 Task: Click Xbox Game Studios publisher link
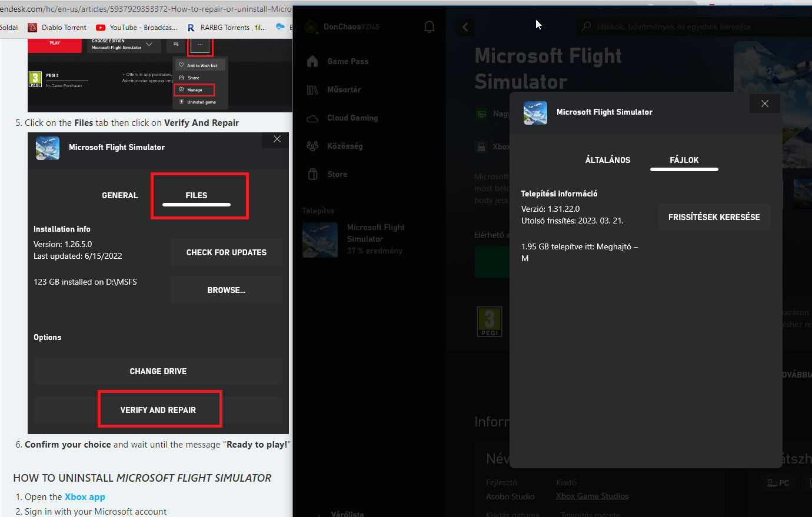(x=593, y=496)
